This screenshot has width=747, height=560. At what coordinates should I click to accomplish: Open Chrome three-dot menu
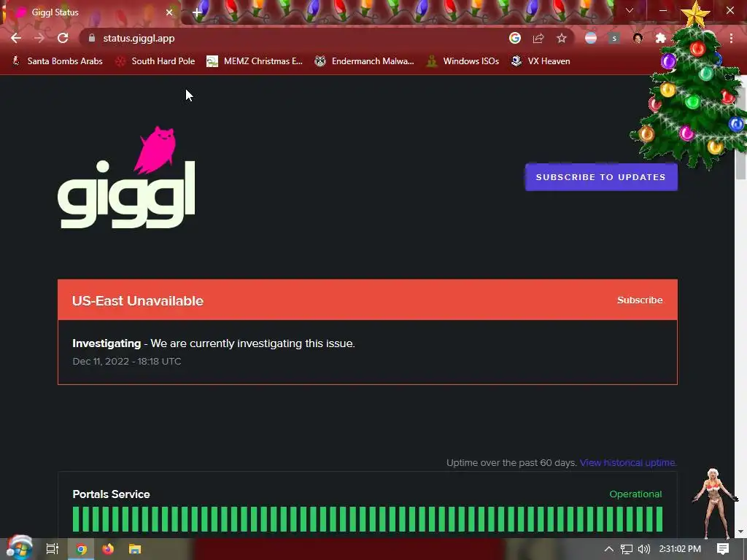pos(731,38)
